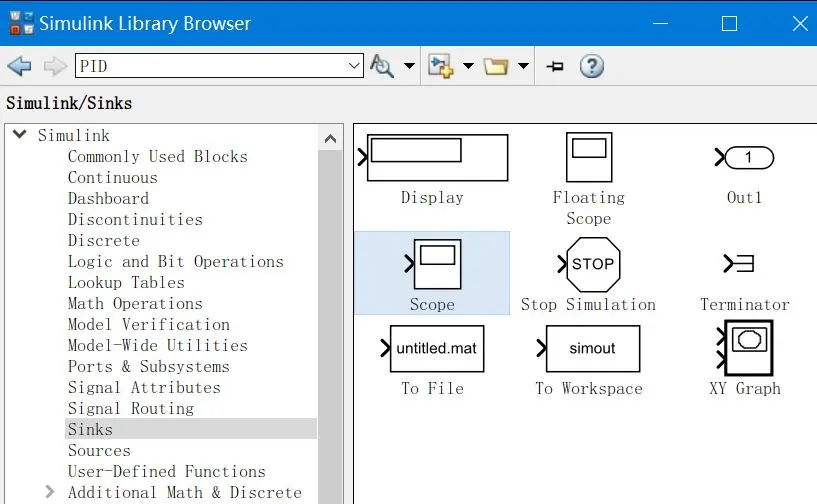Click the library tree scrollbar track
Screen dimensions: 817x504
click(x=330, y=327)
